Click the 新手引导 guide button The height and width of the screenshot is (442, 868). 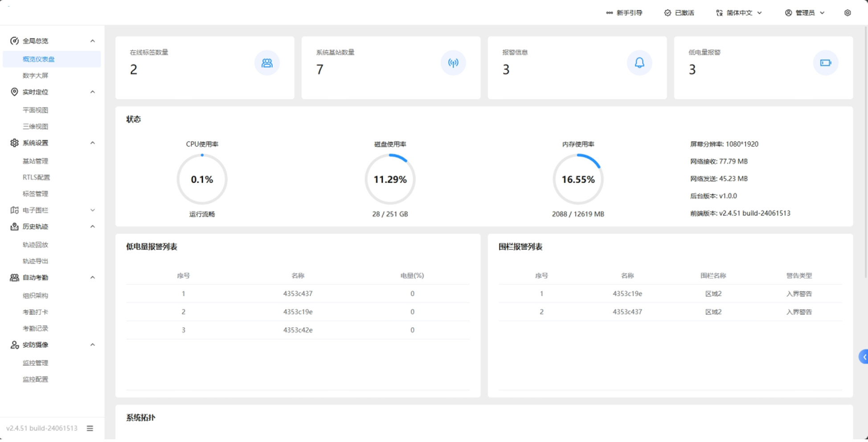[624, 13]
